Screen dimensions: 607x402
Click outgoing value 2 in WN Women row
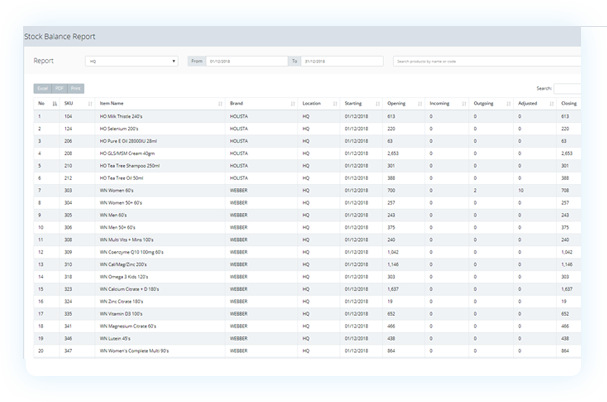[x=475, y=191]
